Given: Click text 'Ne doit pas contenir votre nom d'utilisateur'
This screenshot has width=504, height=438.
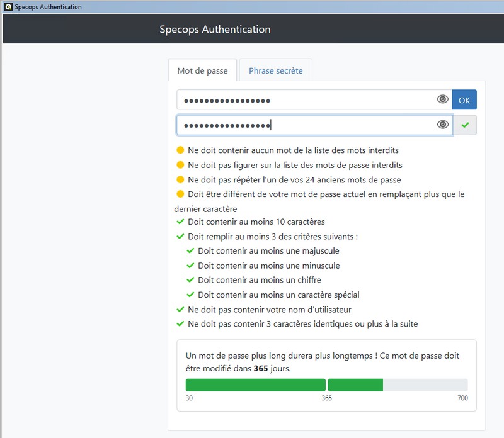Looking at the screenshot, I should tap(270, 309).
